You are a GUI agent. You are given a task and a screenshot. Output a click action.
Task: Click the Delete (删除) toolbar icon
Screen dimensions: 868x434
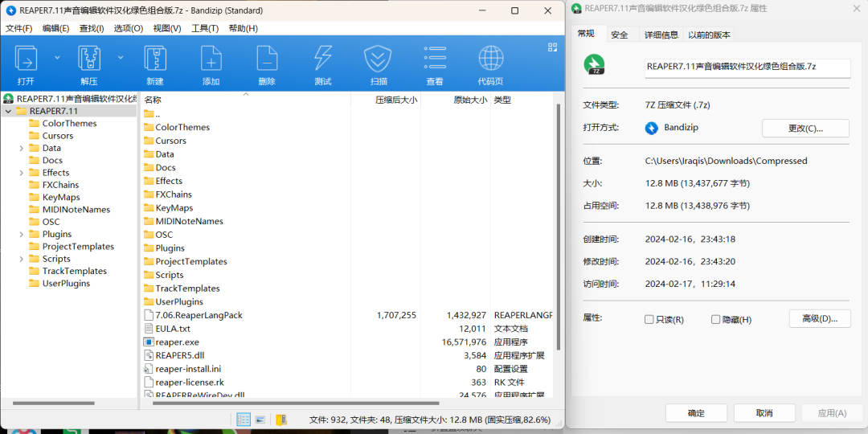tap(267, 58)
